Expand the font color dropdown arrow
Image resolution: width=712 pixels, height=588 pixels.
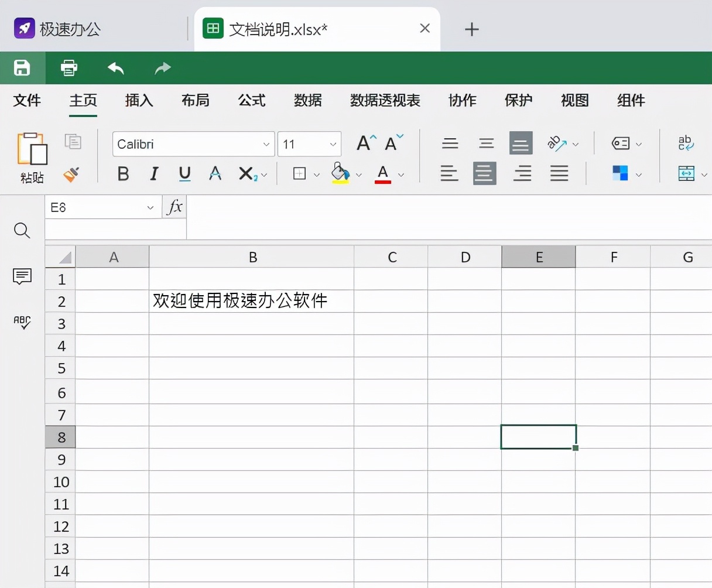[x=402, y=175]
